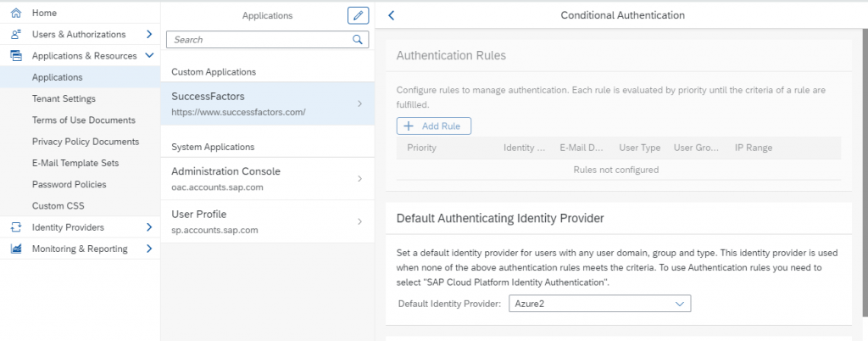Viewport: 868px width, 341px height.
Task: Click the Monitoring & Reporting chart icon
Action: (15, 249)
